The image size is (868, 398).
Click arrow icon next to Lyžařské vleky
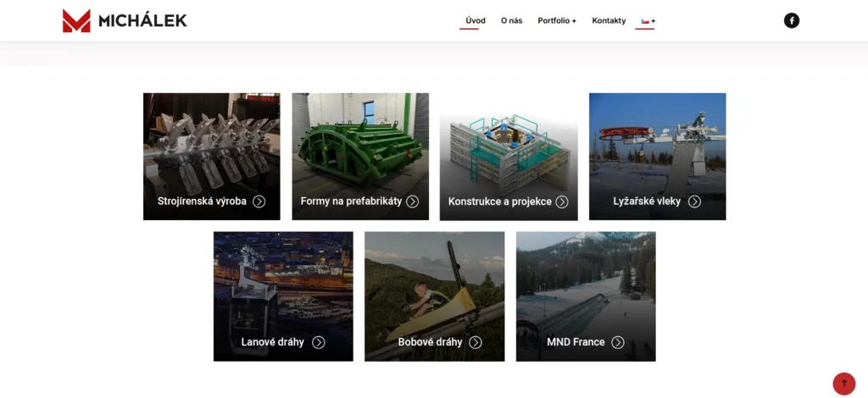694,202
